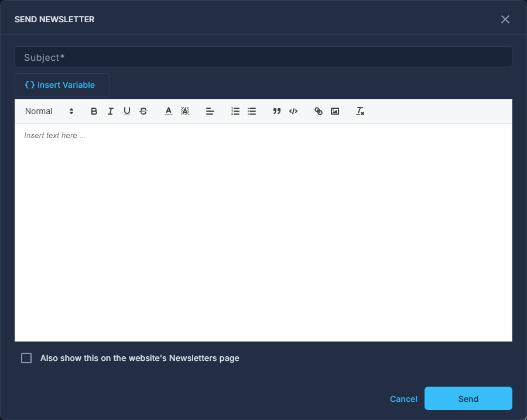Insert an ordered numbered list

pyautogui.click(x=235, y=111)
